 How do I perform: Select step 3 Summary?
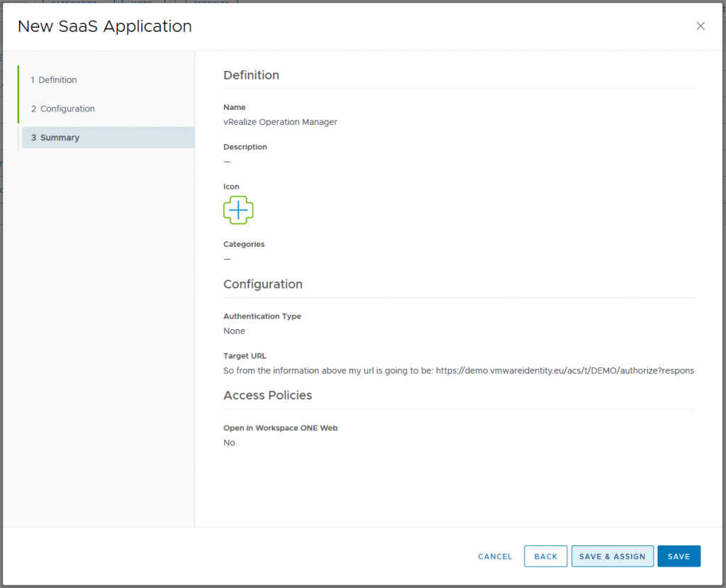click(x=108, y=138)
